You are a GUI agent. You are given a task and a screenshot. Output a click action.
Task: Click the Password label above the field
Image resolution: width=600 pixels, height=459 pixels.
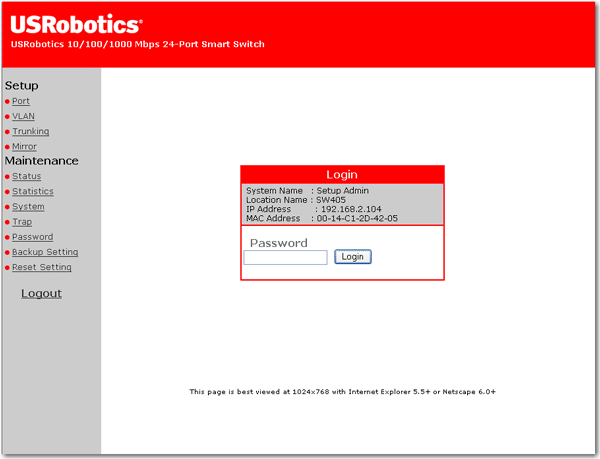pos(279,243)
